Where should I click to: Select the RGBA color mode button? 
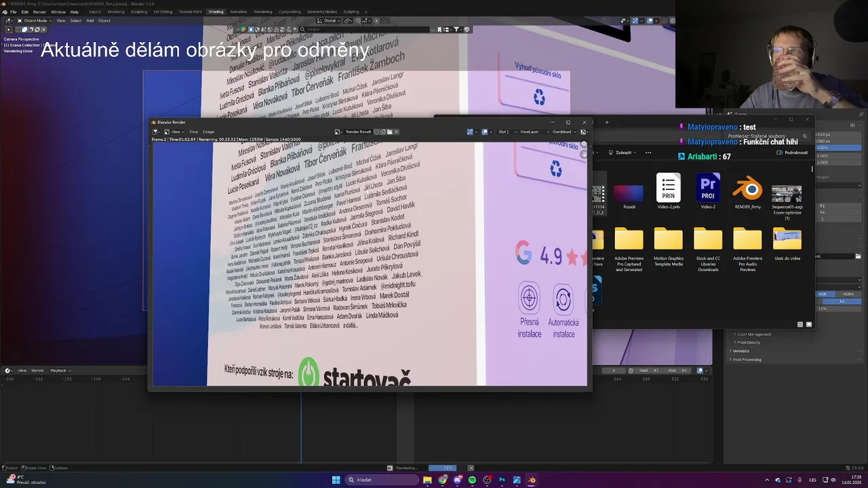pyautogui.click(x=848, y=294)
